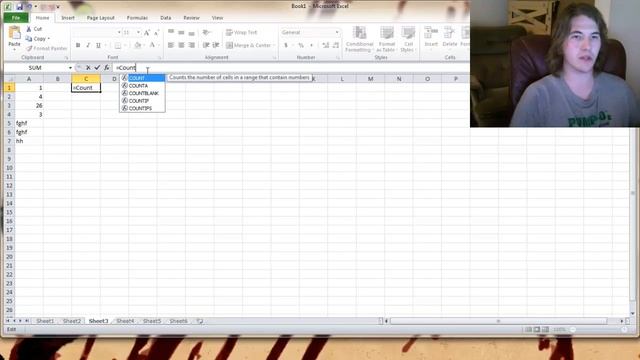This screenshot has width=640, height=360.
Task: Open the General number format dropdown
Action: tap(337, 32)
